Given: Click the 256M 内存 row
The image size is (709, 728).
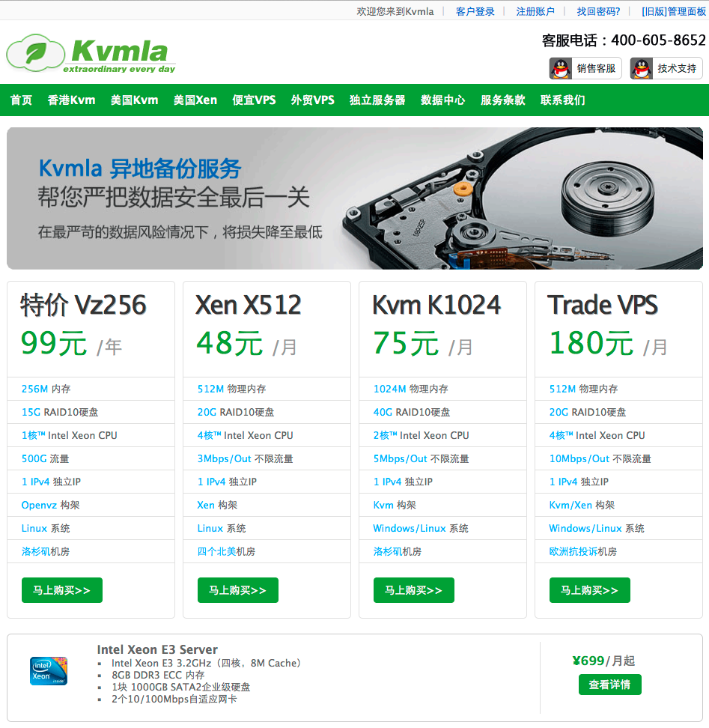Looking at the screenshot, I should pos(91,389).
